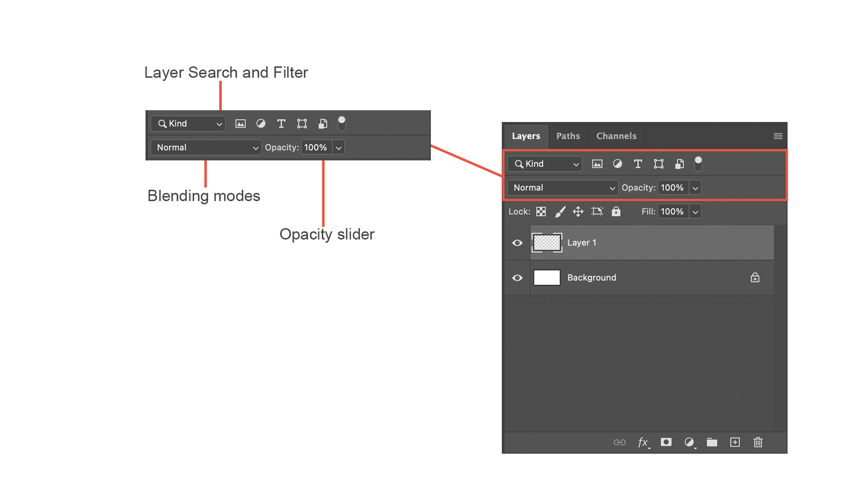
Task: Lock transparent pixels checkerboard icon
Action: [541, 211]
